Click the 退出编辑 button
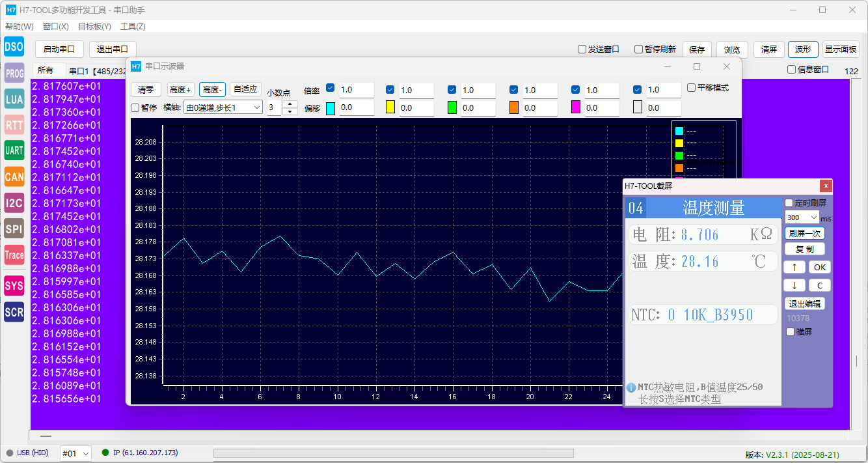Image resolution: width=868 pixels, height=463 pixels. click(805, 303)
